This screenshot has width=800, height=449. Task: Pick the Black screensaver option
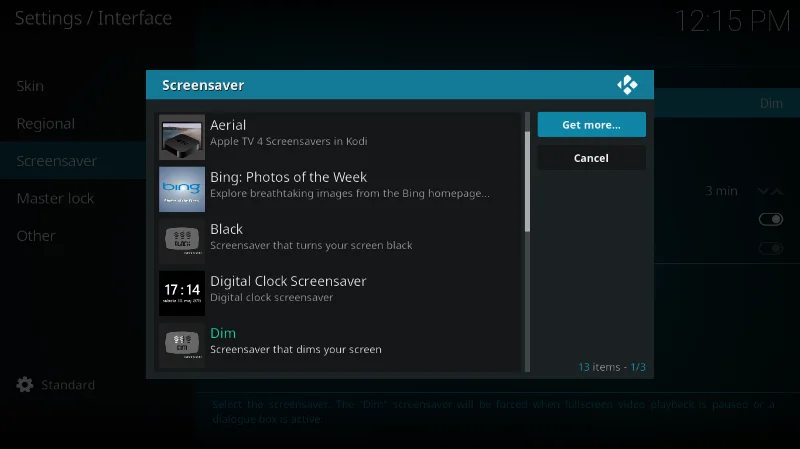pos(338,241)
